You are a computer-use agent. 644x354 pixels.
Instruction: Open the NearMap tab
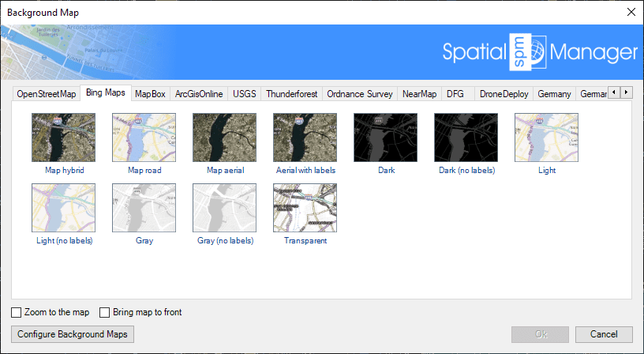419,94
